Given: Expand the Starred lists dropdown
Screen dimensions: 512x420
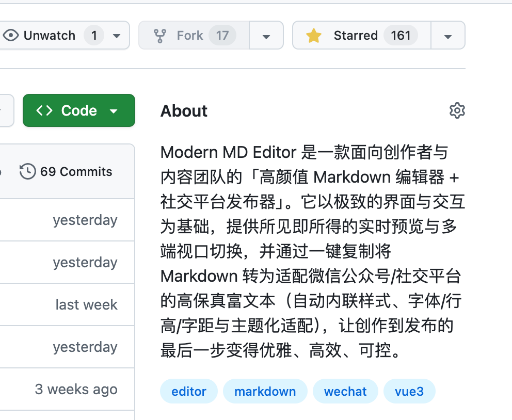Looking at the screenshot, I should pyautogui.click(x=448, y=35).
